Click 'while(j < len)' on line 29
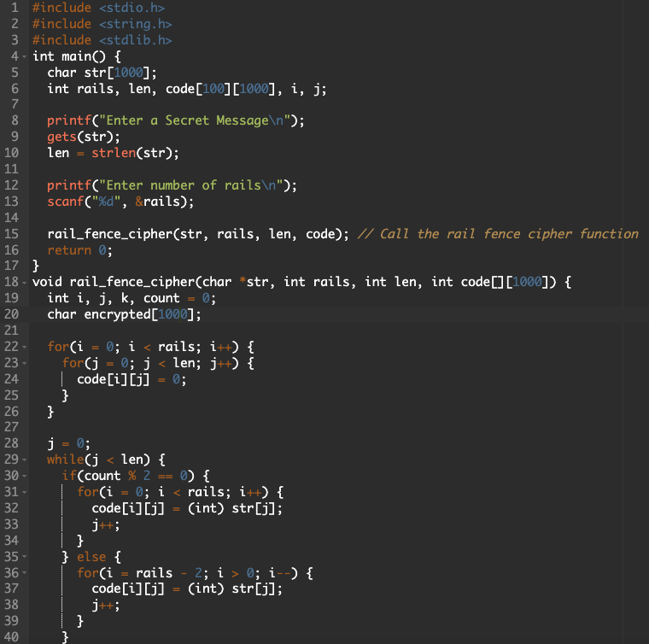 (x=98, y=460)
